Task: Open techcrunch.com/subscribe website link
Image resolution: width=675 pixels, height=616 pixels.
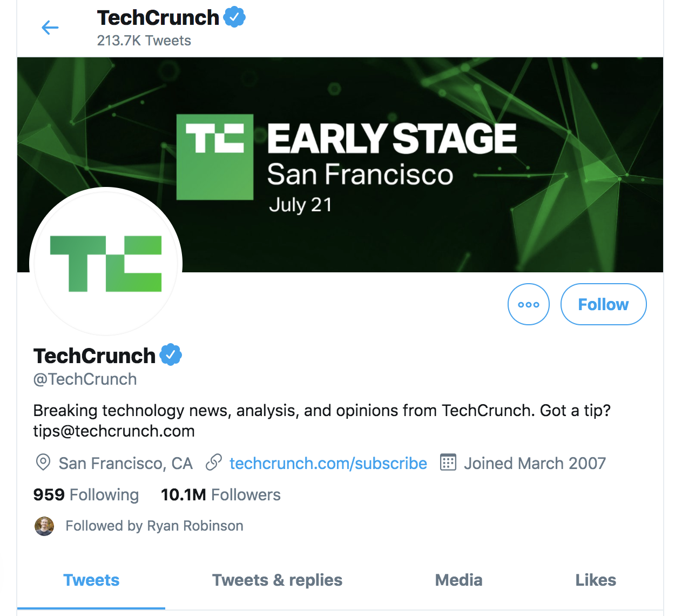Action: [328, 463]
